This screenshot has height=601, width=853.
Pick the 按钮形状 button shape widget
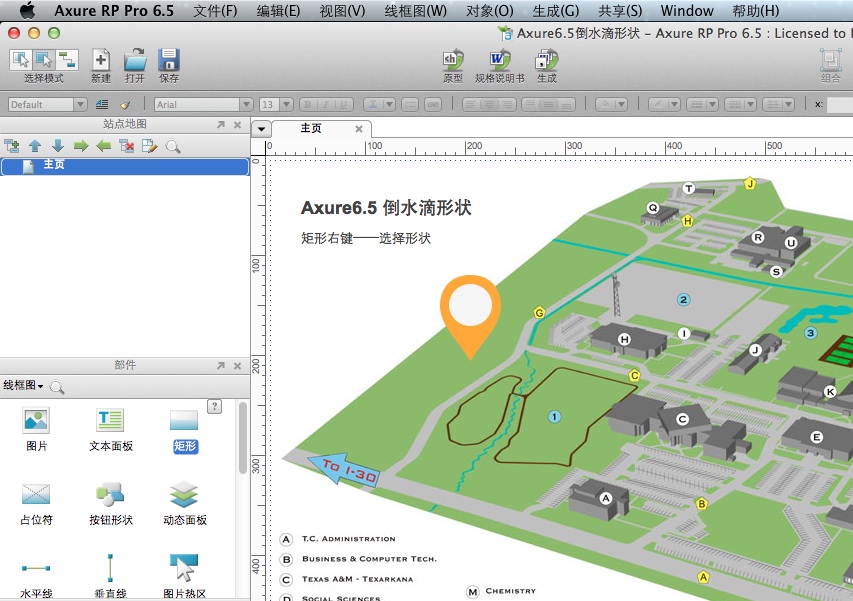point(111,504)
